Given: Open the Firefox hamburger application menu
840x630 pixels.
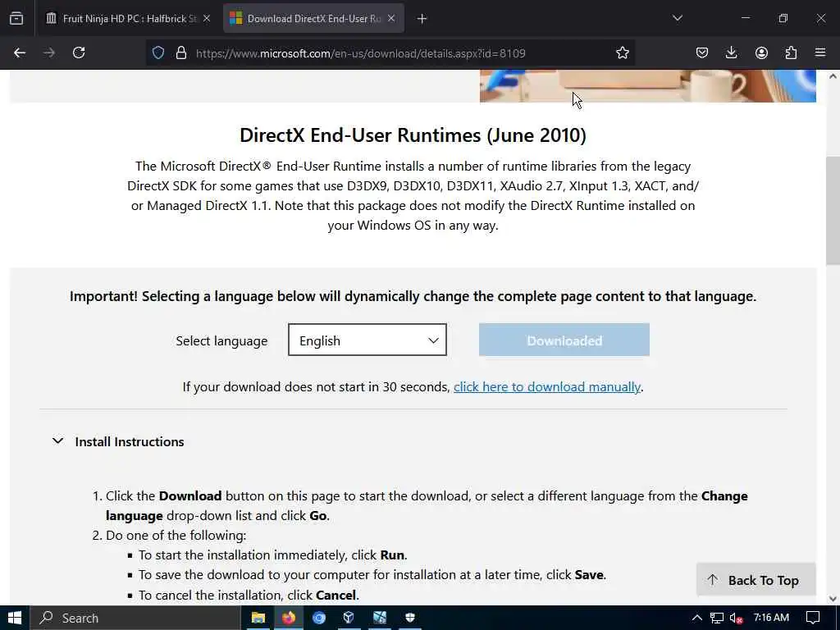Looking at the screenshot, I should (x=820, y=52).
